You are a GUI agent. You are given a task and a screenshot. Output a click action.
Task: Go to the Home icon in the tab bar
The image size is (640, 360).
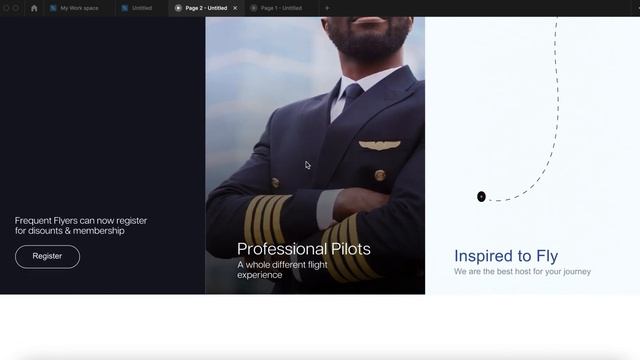34,8
